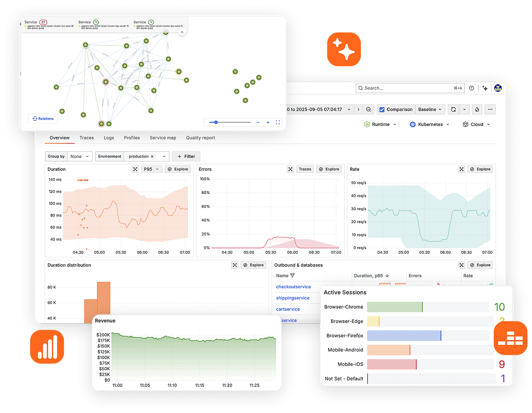Switch to the Logs tab
The height and width of the screenshot is (413, 532).
coord(109,138)
